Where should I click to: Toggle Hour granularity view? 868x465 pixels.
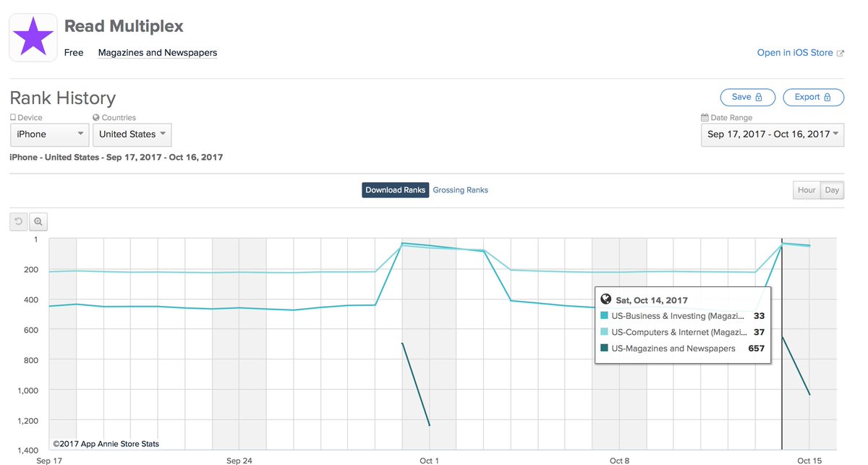pos(807,190)
